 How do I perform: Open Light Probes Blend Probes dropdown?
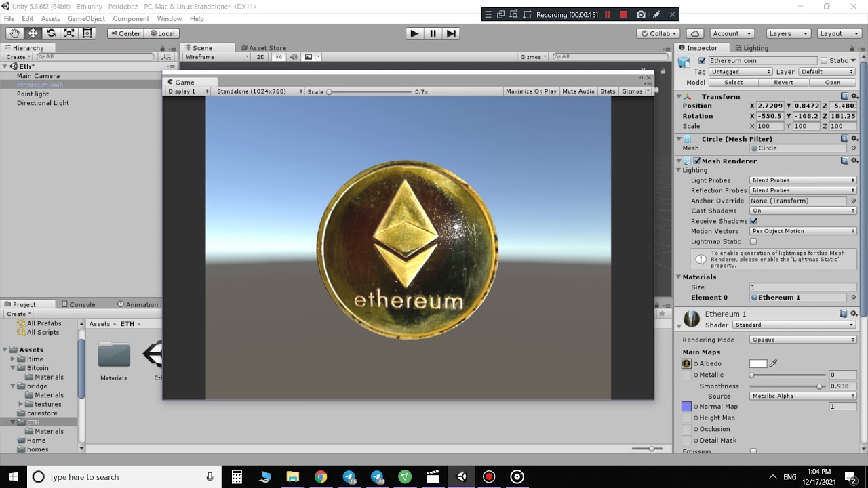(x=803, y=180)
